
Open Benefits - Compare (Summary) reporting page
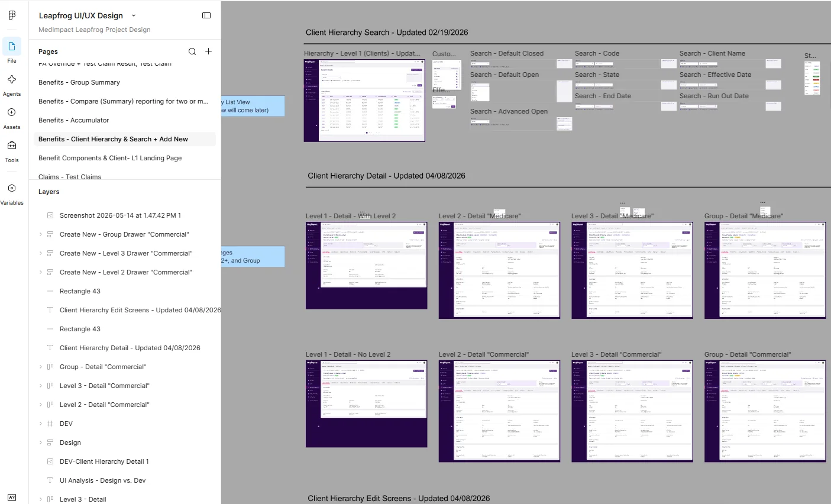click(125, 101)
